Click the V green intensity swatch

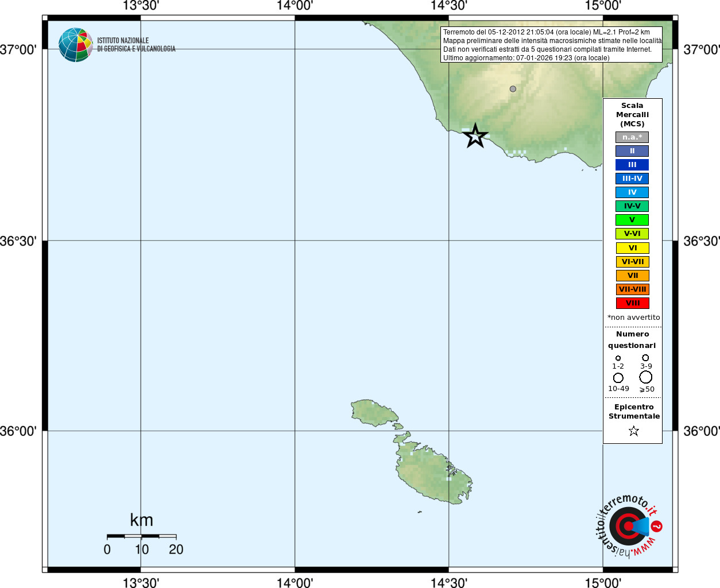tap(632, 220)
